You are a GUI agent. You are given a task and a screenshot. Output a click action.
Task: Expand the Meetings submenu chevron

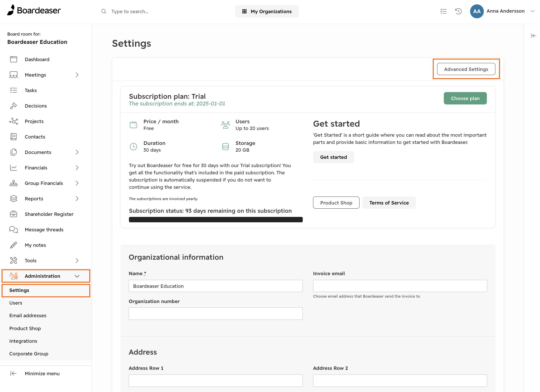(77, 75)
